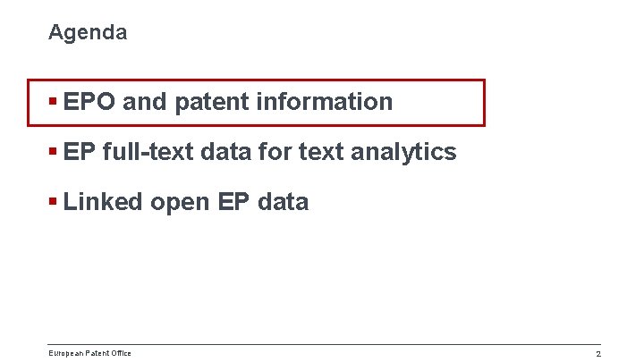Click the EP full-text data for text analytics item
Viewport: 644px width, 362px height.
point(259,152)
